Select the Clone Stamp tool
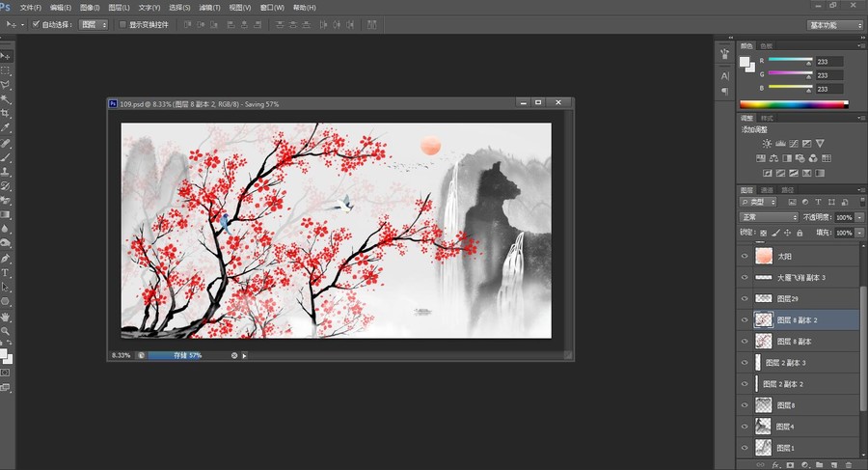 [6, 172]
